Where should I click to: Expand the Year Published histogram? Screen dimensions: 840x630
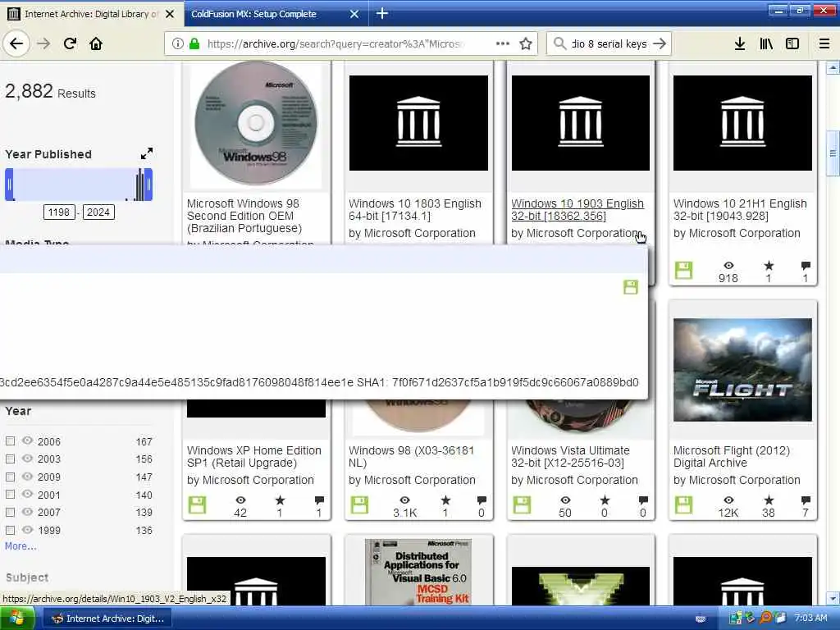tap(146, 153)
